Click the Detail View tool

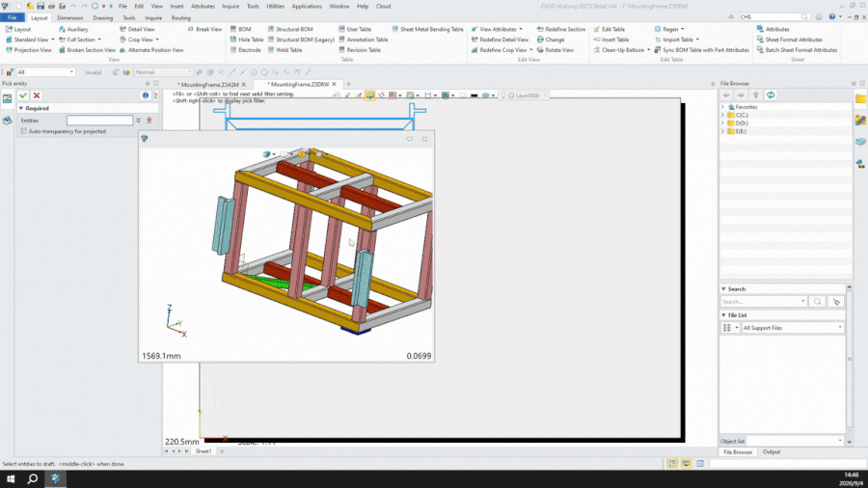pyautogui.click(x=137, y=29)
